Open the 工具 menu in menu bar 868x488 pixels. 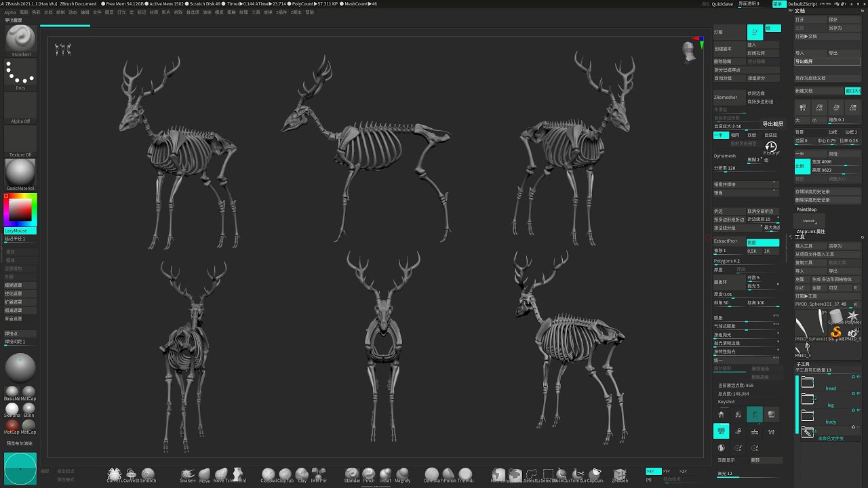point(256,12)
